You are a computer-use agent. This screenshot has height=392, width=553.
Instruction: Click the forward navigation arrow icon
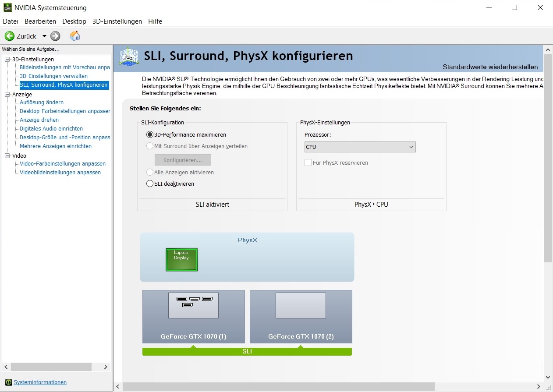[55, 36]
